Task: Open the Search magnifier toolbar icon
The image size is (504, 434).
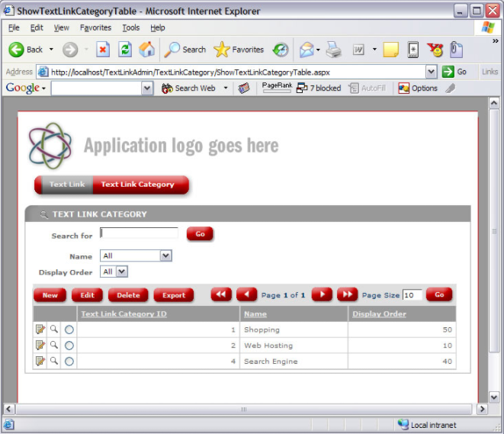Action: point(172,50)
